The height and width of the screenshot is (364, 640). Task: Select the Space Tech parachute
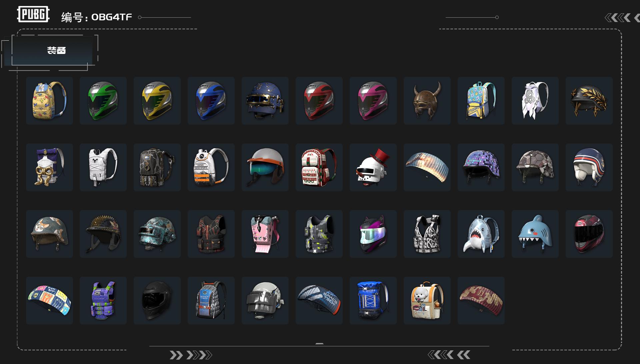[x=319, y=300]
